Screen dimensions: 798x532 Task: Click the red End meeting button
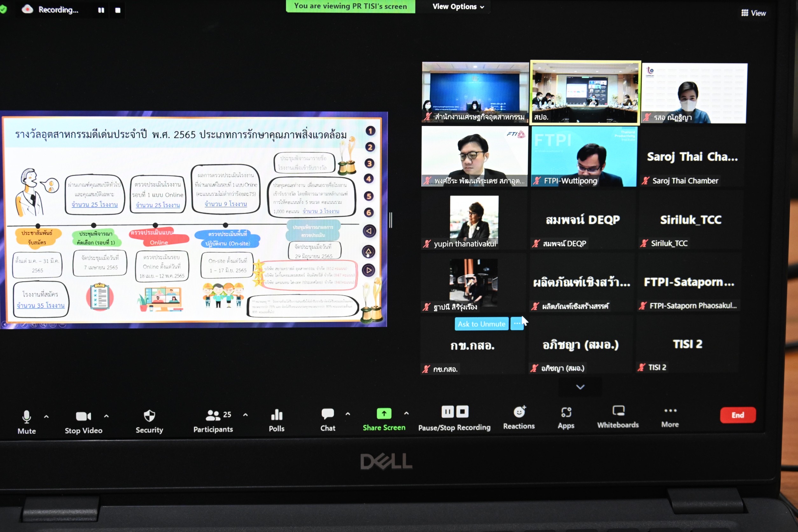click(738, 415)
